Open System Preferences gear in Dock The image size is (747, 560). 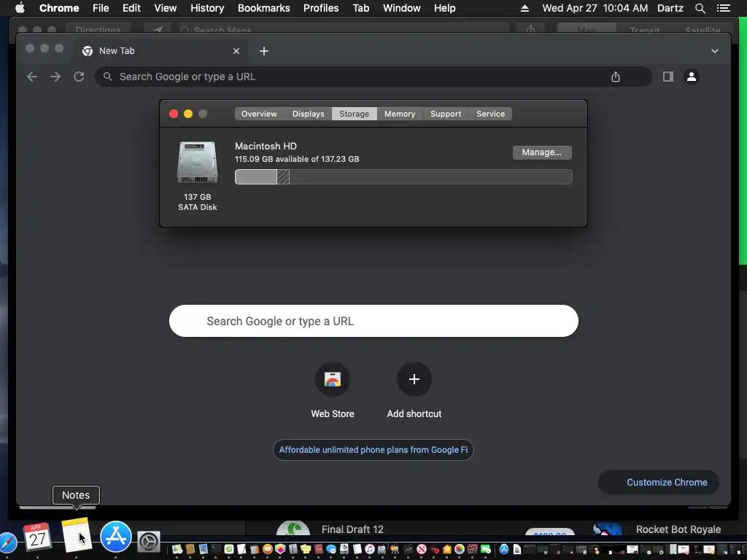(x=149, y=542)
